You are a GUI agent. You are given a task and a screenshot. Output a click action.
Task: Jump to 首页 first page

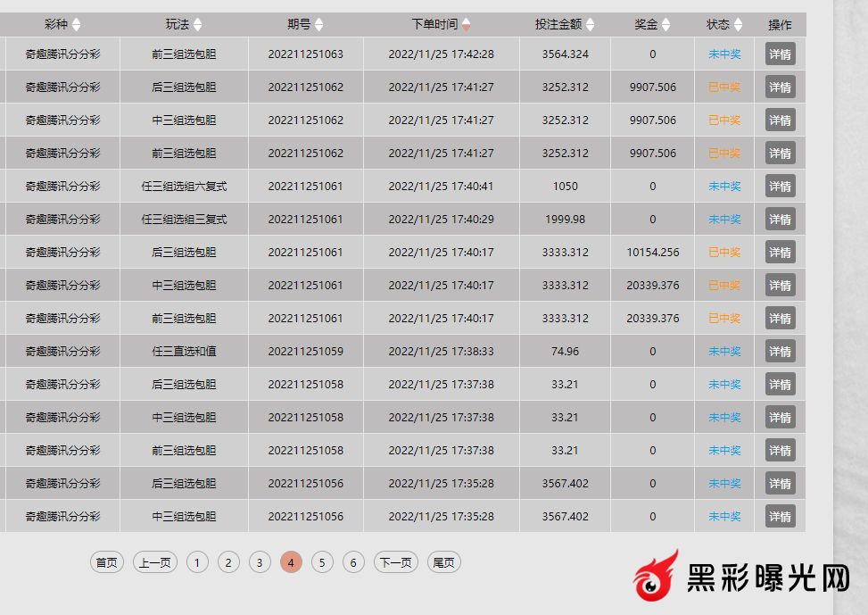tap(107, 562)
